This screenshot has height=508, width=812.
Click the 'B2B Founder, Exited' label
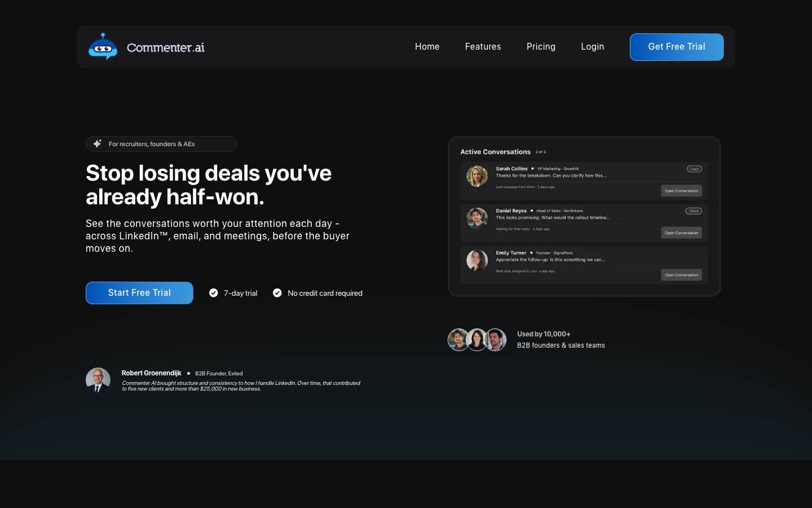point(219,374)
